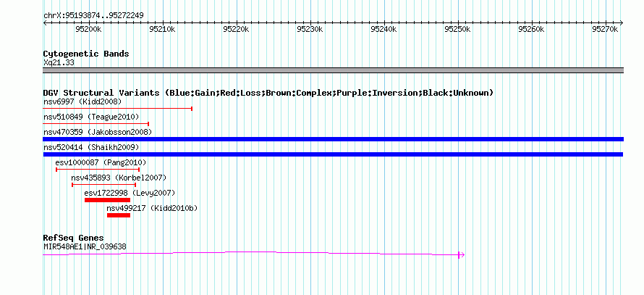
Task: Click the esv1000087 red loss line
Action: click(98, 170)
